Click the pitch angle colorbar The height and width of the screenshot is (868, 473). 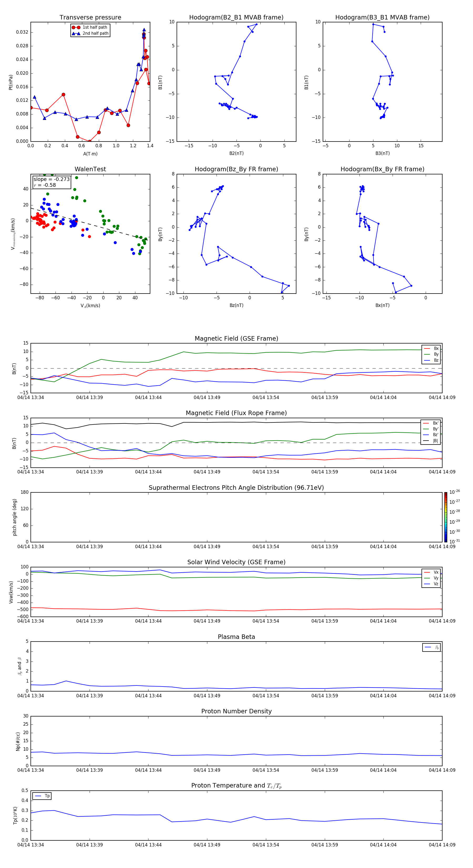446,517
